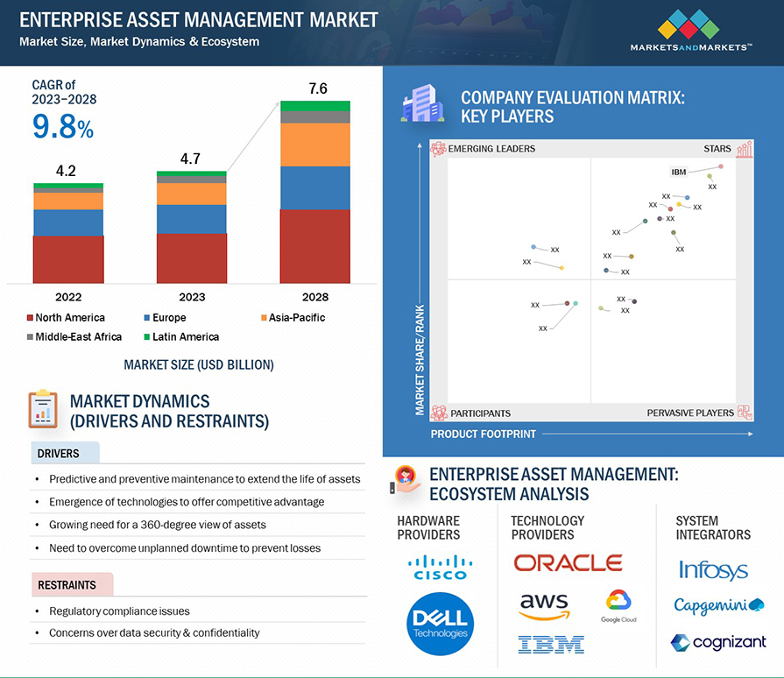Click the MarketsandMarkets logo
784x678 pixels.
(691, 31)
